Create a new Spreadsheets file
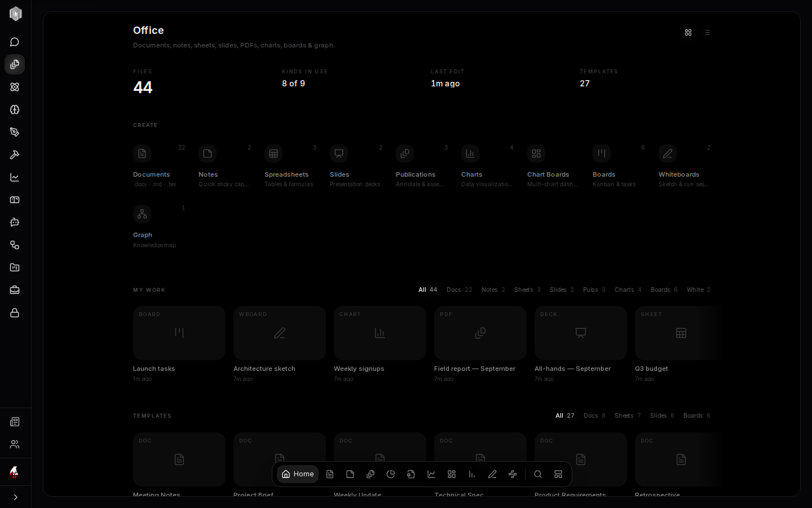Screen dimensions: 812x508 (291, 166)
